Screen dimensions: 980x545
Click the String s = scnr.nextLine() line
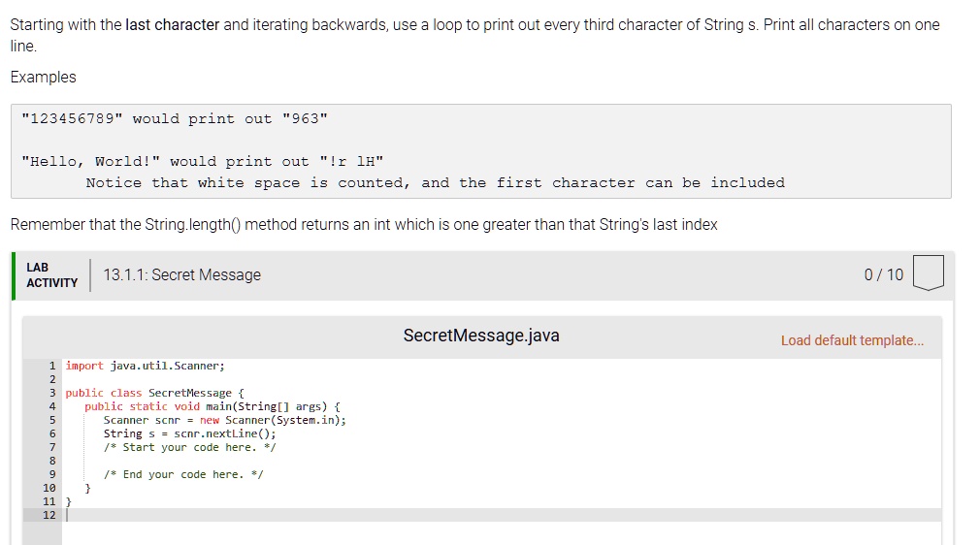pos(189,433)
